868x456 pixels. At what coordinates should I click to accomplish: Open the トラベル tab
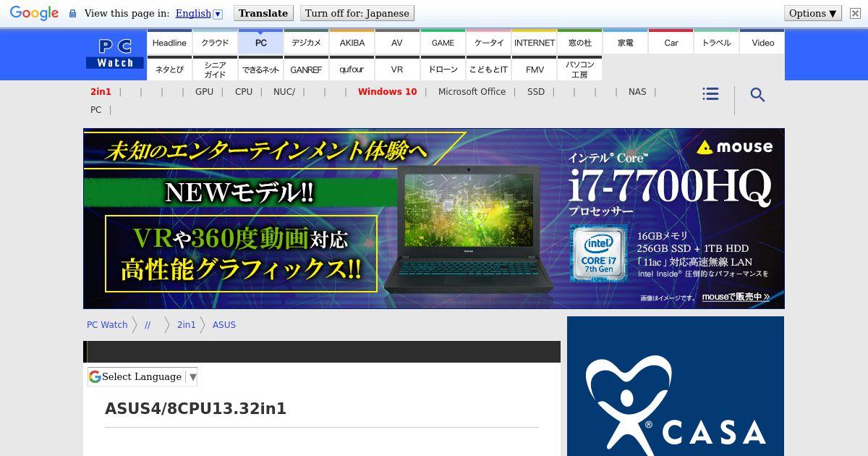[x=716, y=42]
